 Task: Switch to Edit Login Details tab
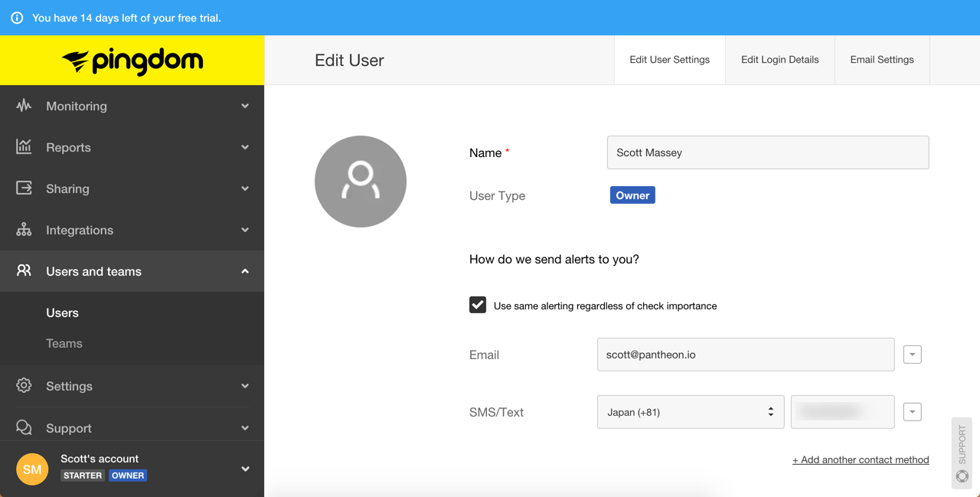[x=779, y=60]
